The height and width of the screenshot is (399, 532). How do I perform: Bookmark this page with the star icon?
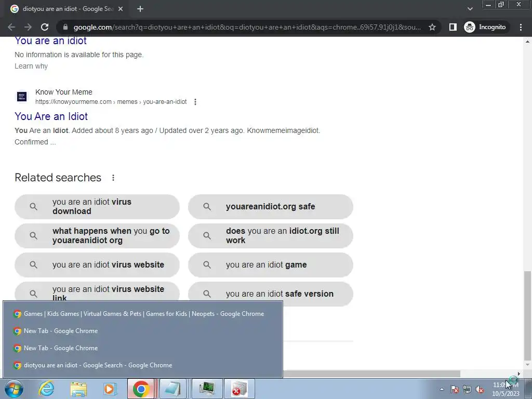tap(432, 27)
